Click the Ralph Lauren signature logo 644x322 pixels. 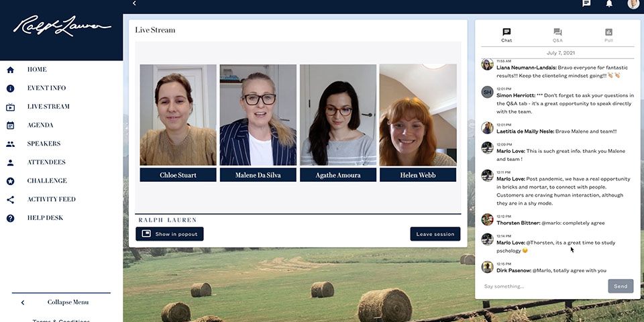tap(62, 26)
